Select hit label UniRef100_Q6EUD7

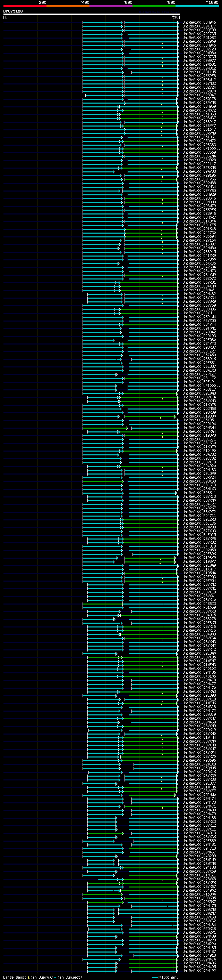point(199,366)
